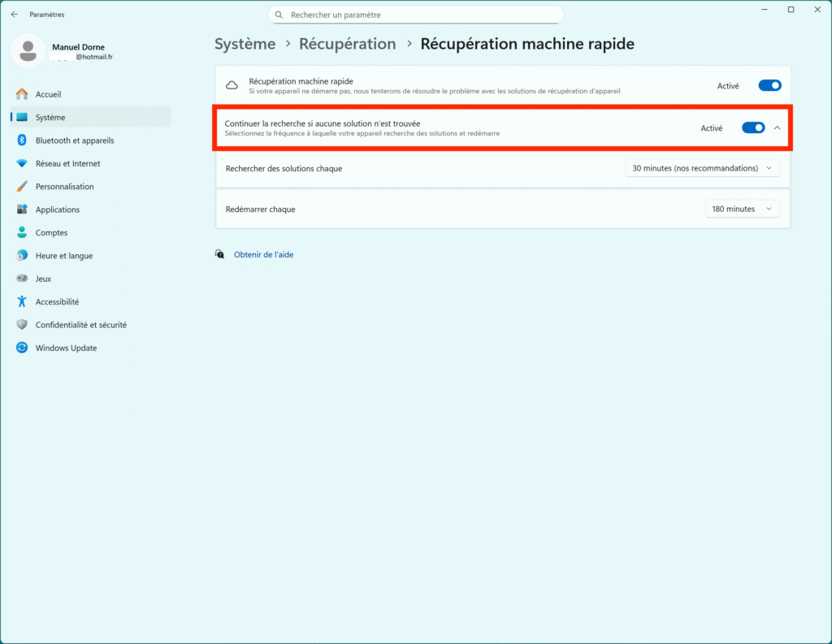This screenshot has height=644, width=832.
Task: Click the back arrow next to Paramètres
Action: pos(14,15)
